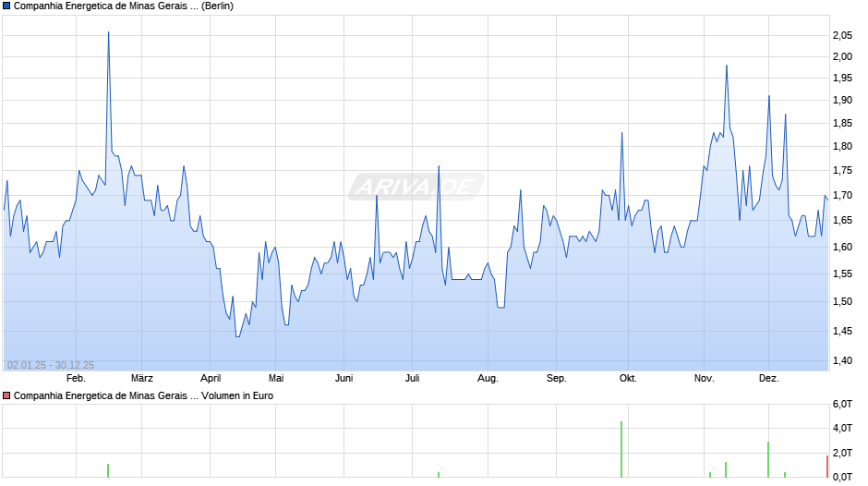Viewport: 868px width, 486px height.
Task: Click the red volume bar at the end of December
Action: click(x=827, y=467)
